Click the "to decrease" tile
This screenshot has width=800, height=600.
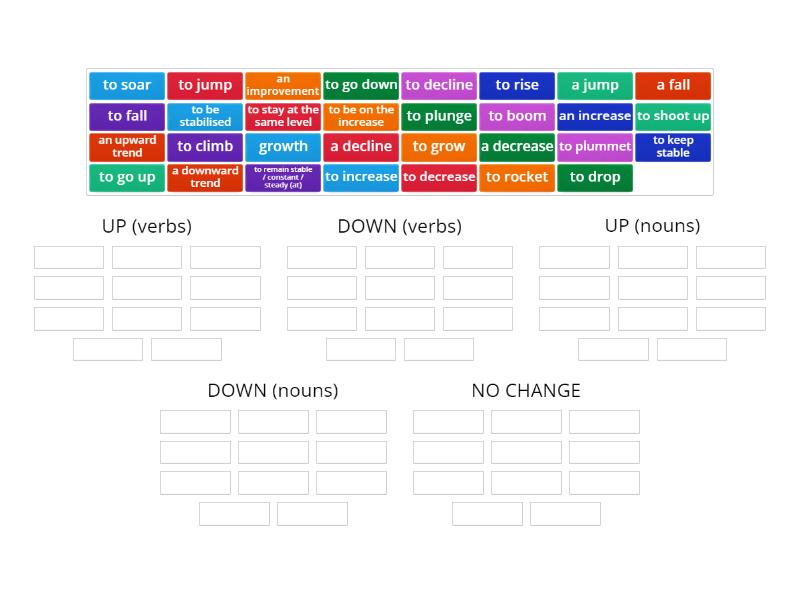point(439,176)
